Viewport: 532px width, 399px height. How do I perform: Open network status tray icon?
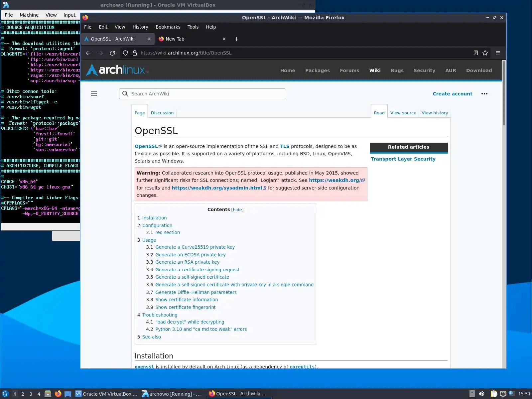[503, 394]
